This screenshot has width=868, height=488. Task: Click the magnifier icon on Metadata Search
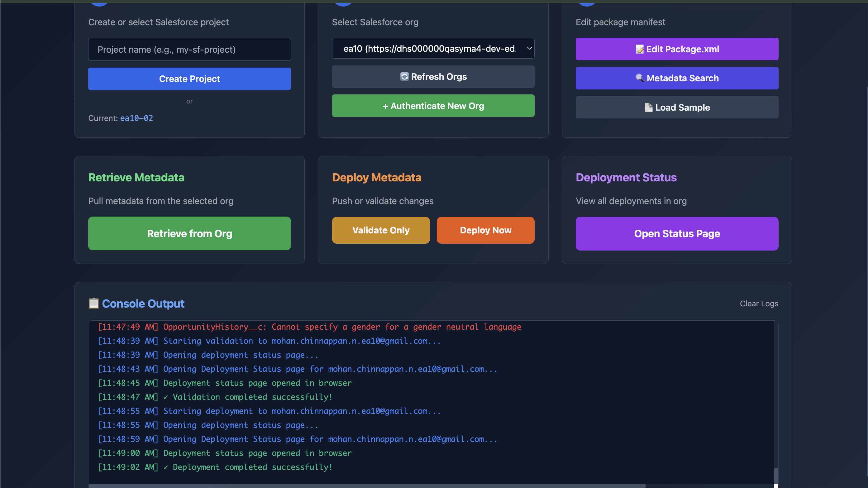[x=639, y=78]
